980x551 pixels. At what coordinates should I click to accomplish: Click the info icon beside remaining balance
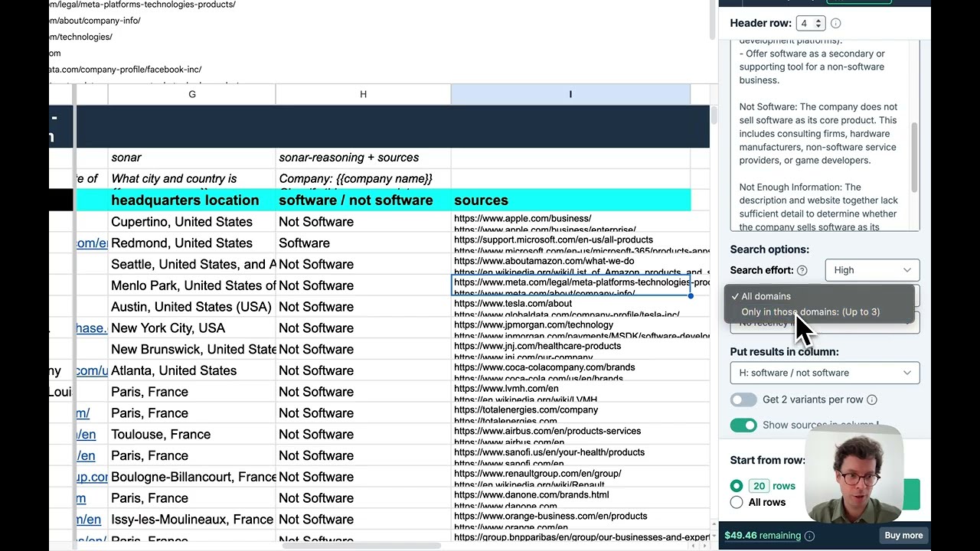click(809, 536)
